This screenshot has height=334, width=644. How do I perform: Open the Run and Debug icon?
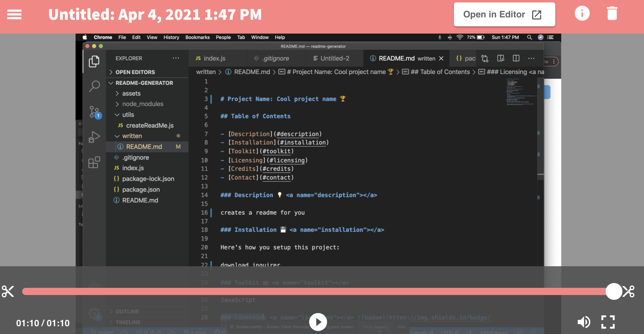(94, 137)
